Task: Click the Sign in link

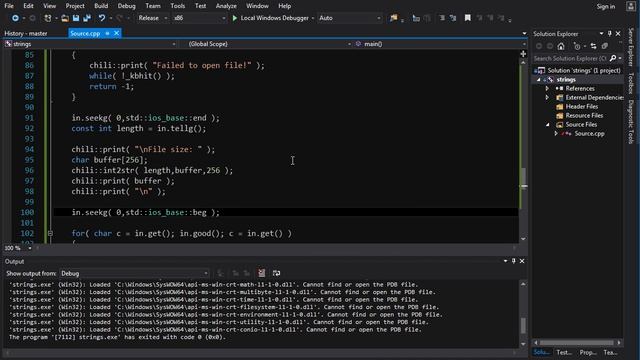Action: point(606,6)
